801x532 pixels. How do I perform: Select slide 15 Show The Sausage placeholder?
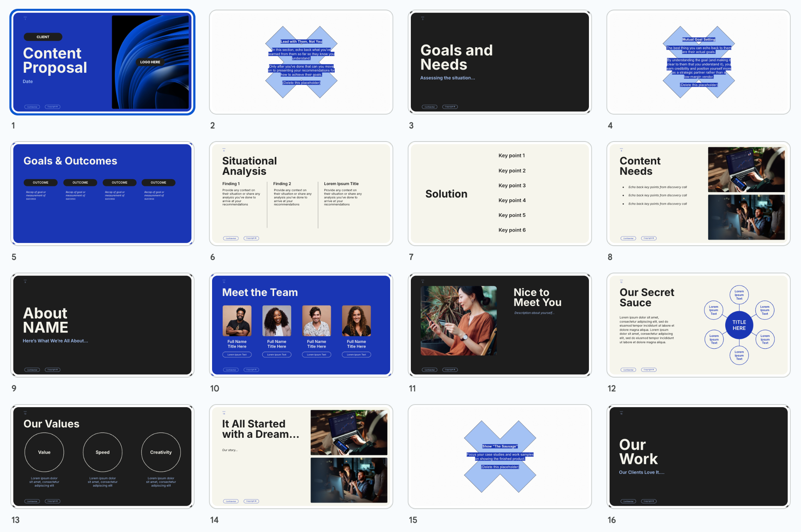(x=500, y=457)
